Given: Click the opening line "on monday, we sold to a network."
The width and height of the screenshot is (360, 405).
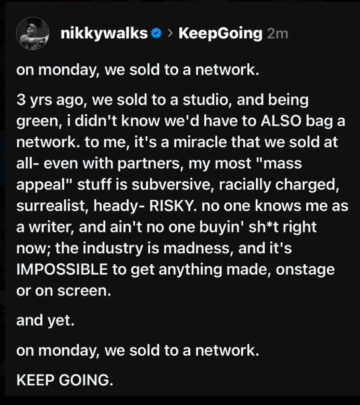Looking at the screenshot, I should 138,70.
